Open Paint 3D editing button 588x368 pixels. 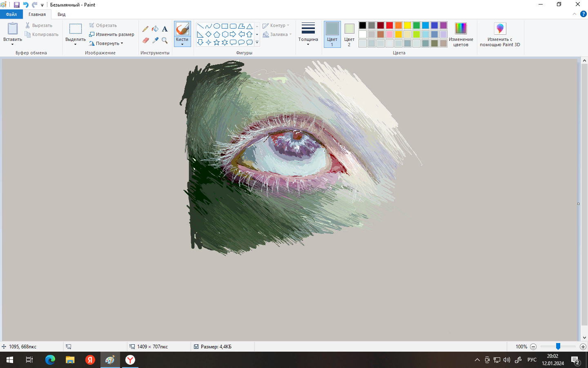(500, 34)
